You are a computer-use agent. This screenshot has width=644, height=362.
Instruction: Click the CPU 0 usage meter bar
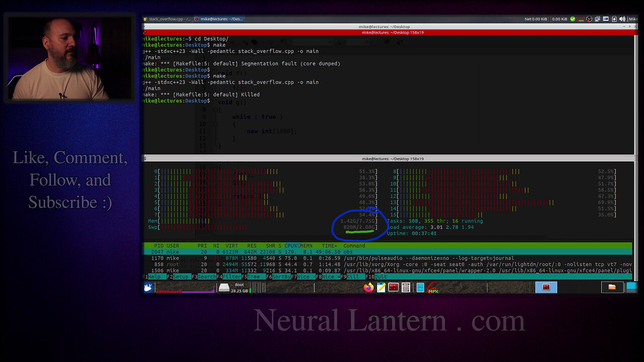pyautogui.click(x=266, y=171)
